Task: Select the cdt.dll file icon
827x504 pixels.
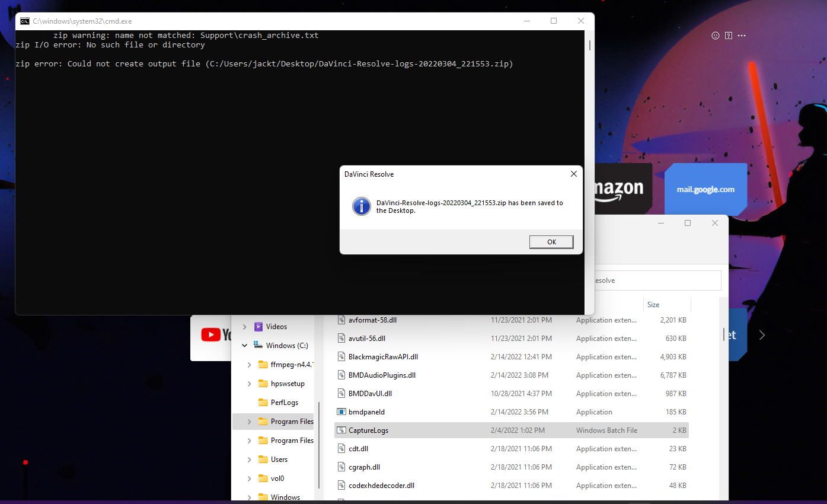Action: [341, 448]
